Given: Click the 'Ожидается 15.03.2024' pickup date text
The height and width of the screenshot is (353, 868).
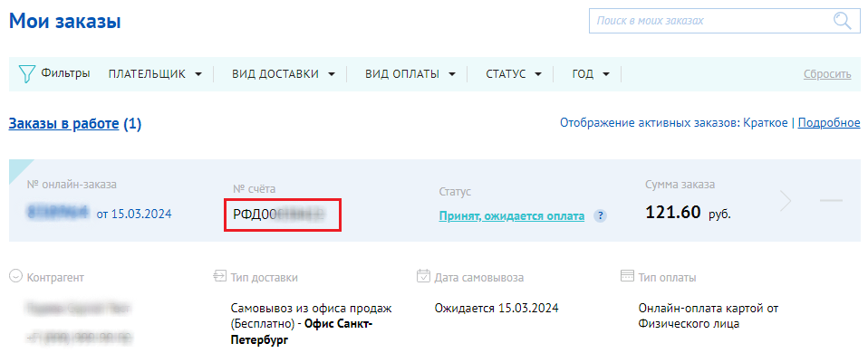Looking at the screenshot, I should click(497, 308).
